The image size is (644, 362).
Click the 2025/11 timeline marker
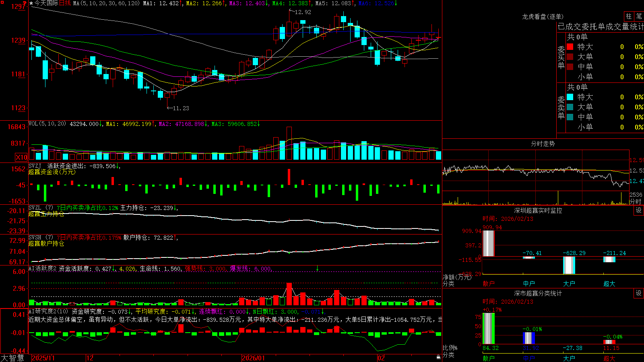[x=43, y=358]
